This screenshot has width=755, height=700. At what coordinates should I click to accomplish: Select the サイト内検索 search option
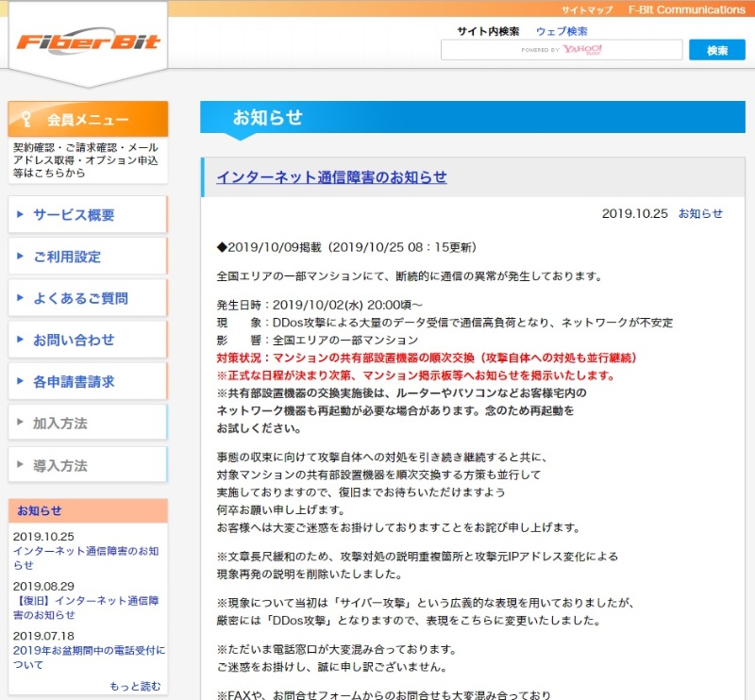coord(488,31)
